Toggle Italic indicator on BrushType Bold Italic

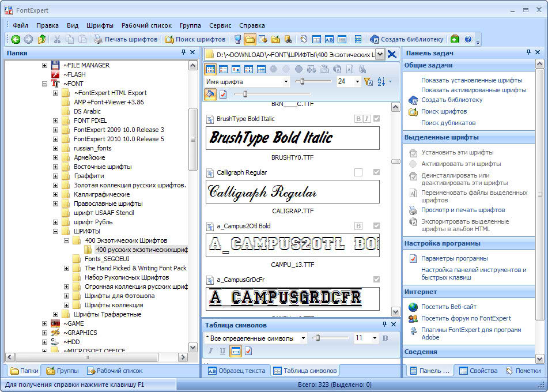coord(366,119)
